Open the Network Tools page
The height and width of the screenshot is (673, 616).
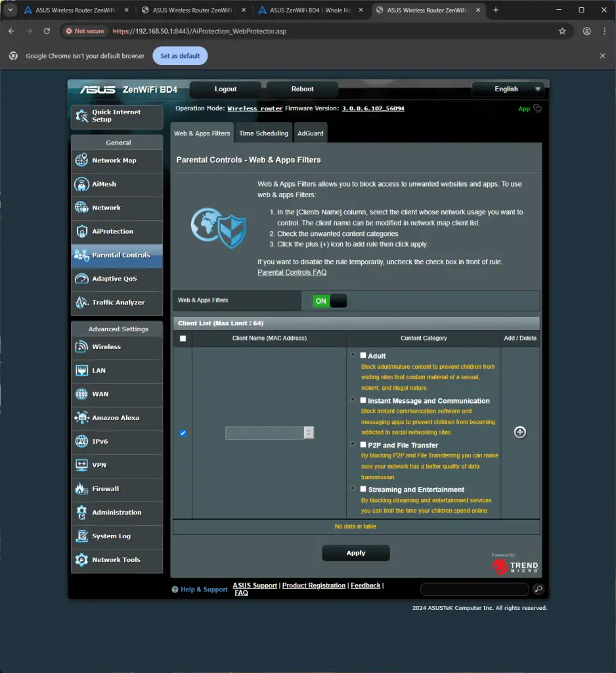pos(117,560)
